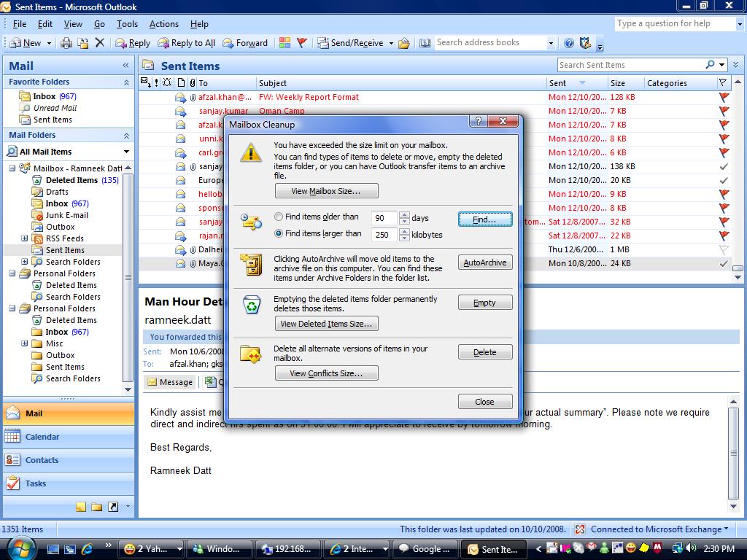Toggle the flag on the FW: Weekly Report Format message
This screenshot has width=747, height=560.
(723, 96)
